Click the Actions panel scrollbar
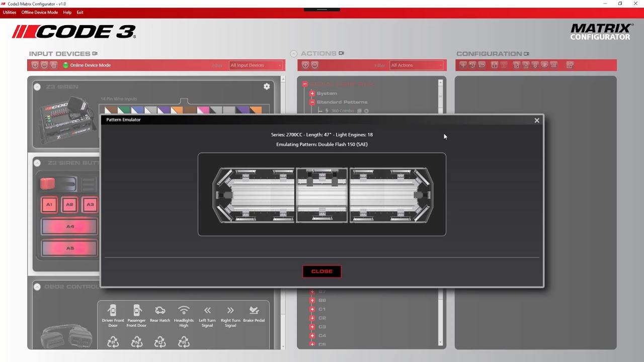The height and width of the screenshot is (362, 644). click(x=441, y=212)
